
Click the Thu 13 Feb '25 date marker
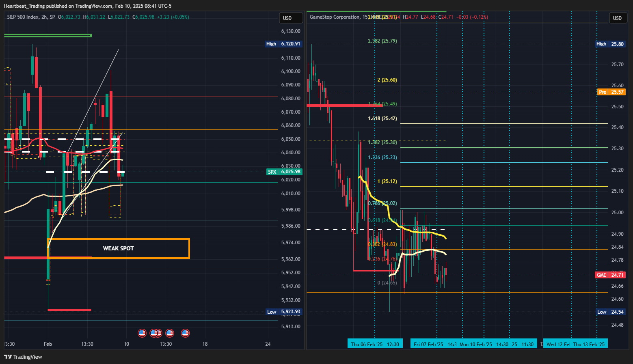click(589, 344)
